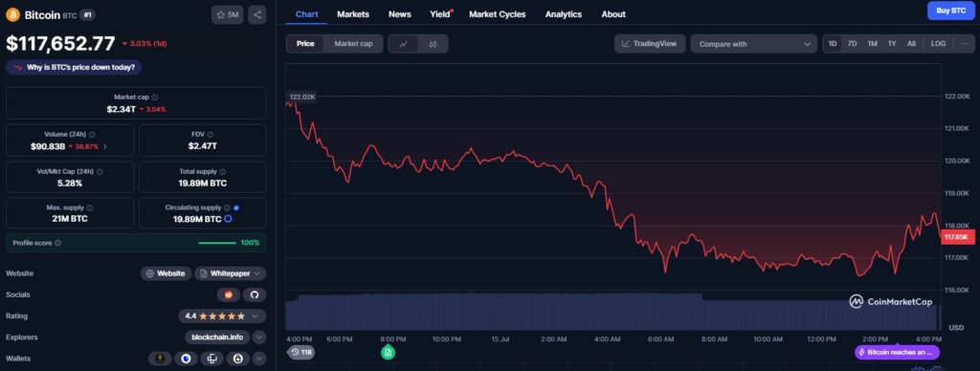Click Volume (24h) info icon

tap(92, 134)
